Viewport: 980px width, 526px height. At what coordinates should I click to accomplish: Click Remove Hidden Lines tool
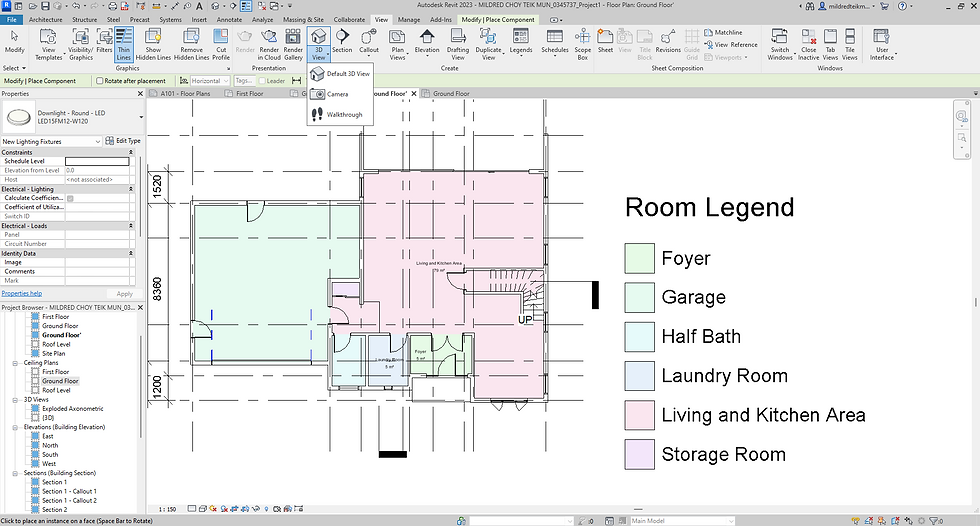click(191, 44)
